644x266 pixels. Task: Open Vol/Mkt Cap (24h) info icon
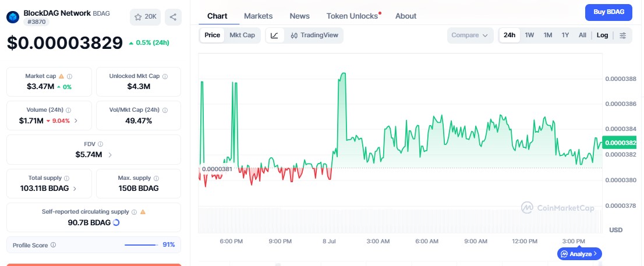tap(165, 110)
